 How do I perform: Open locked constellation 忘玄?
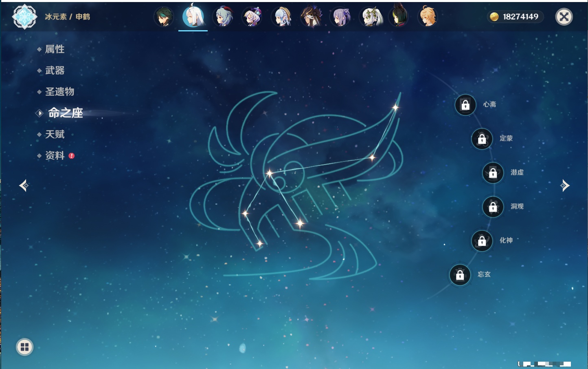[460, 275]
